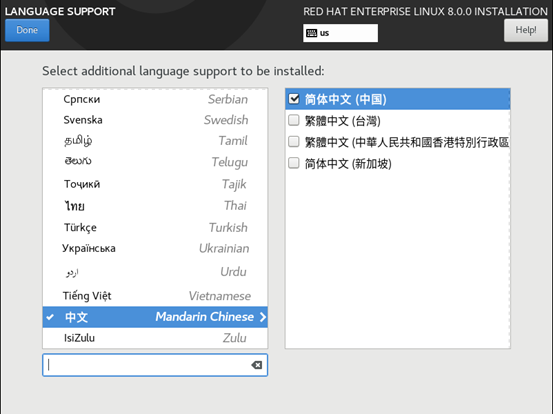Select IsiZulu Zulu language row
553x414 pixels.
click(155, 338)
